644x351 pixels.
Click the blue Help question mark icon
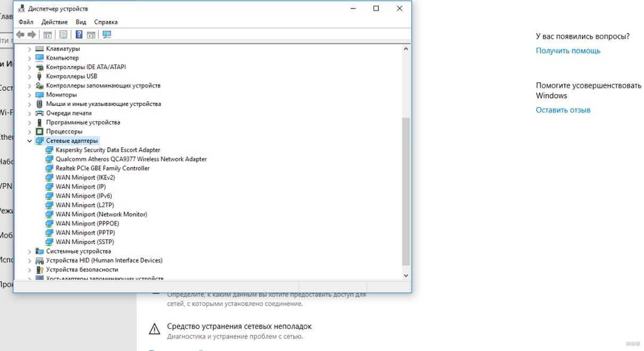(x=79, y=35)
